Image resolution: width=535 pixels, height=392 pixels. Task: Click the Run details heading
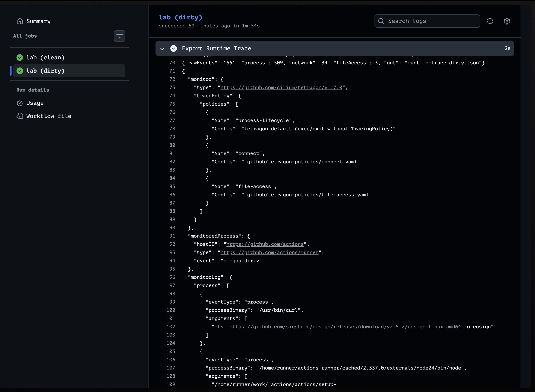tap(33, 90)
